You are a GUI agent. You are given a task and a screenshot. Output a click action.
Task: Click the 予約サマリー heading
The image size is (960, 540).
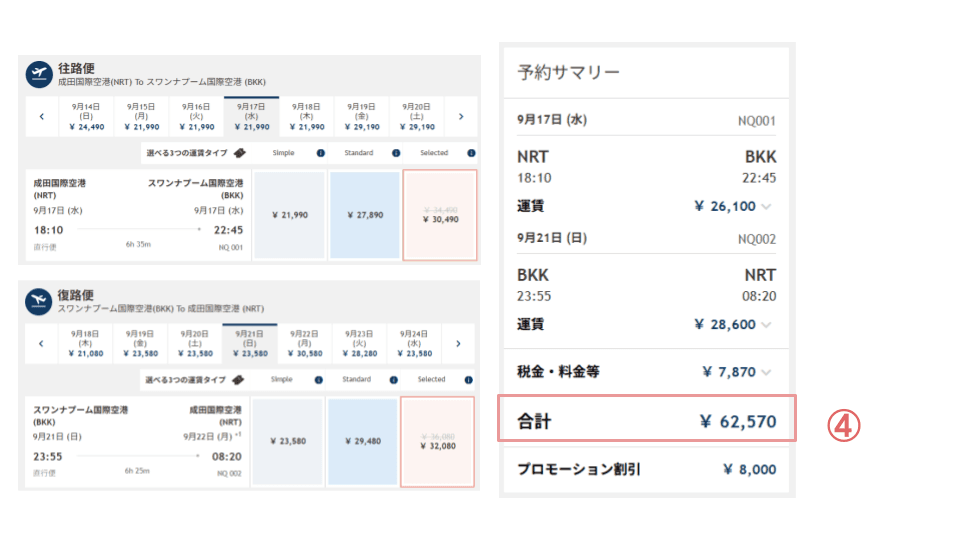tap(568, 72)
